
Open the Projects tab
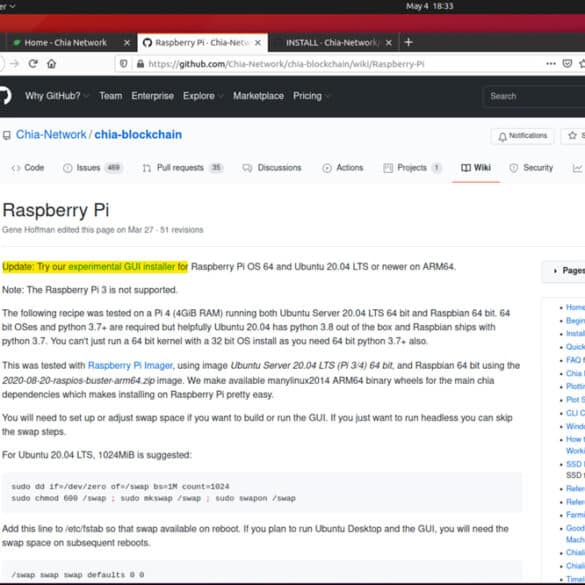coord(412,168)
